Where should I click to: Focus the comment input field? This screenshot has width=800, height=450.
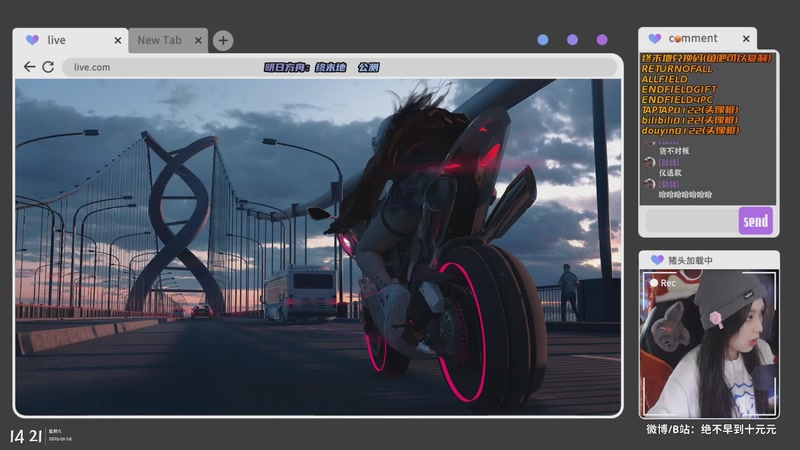point(691,220)
